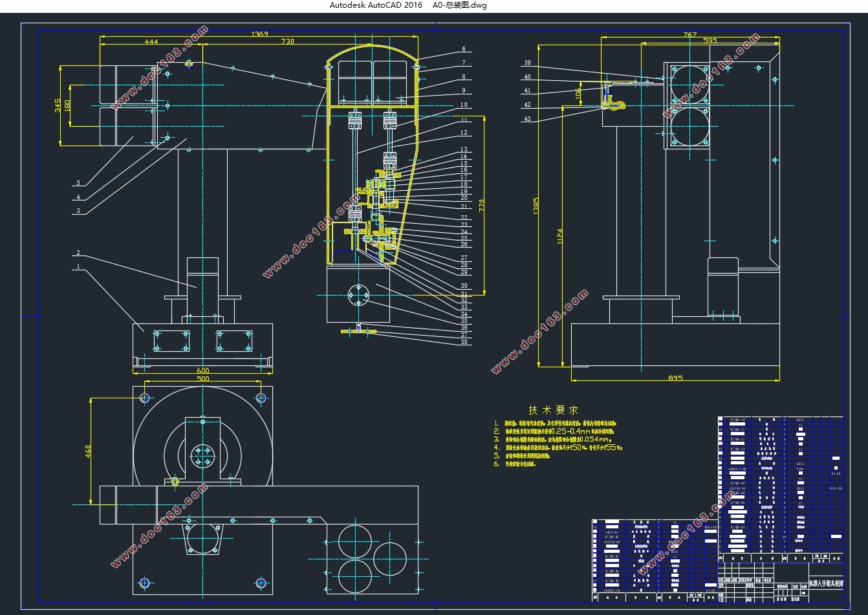Screen dimensions: 868x615
Task: Click the 1124 vertical dimension text
Action: (560, 237)
